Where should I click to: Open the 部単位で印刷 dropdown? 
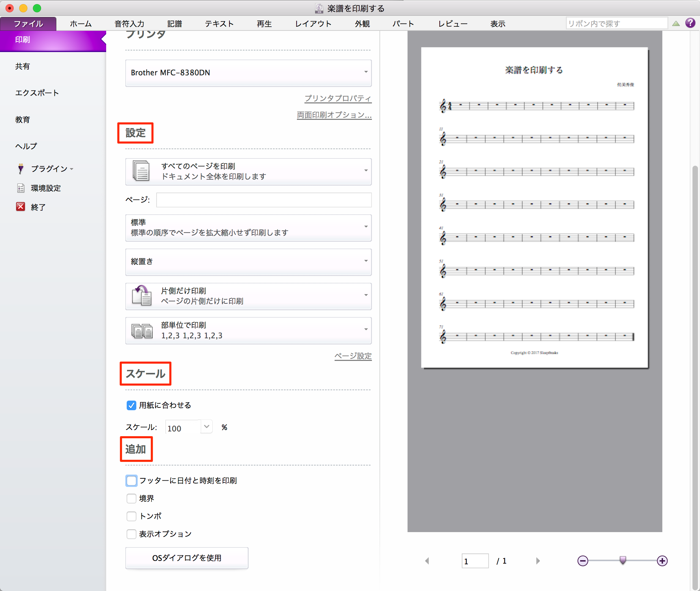[248, 330]
